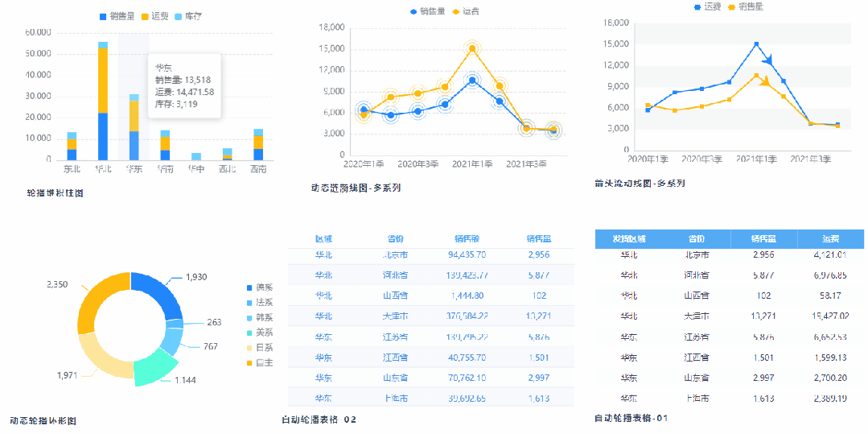Toggle 法系 legend item in donut chart
The height and width of the screenshot is (434, 868).
[260, 303]
